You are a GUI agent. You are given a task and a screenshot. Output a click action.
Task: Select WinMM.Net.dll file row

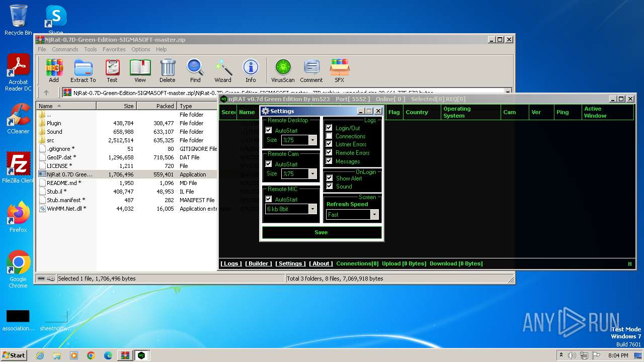point(127,209)
